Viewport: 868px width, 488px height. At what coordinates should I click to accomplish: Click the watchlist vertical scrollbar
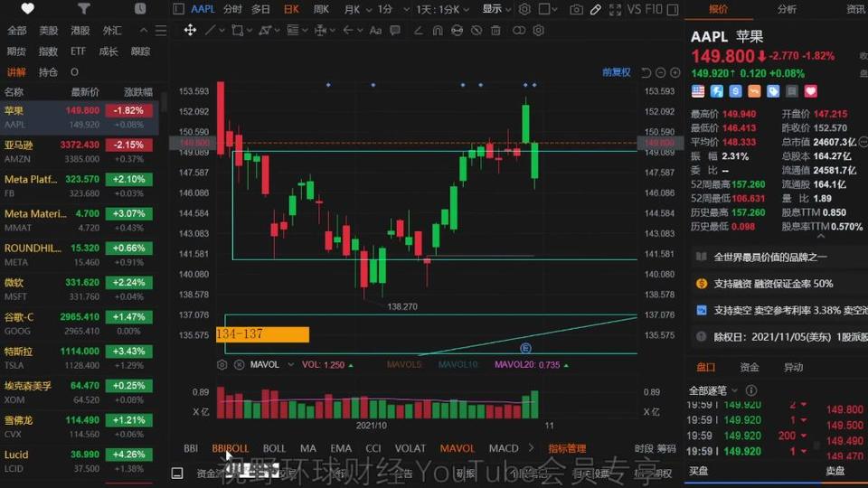tap(164, 103)
